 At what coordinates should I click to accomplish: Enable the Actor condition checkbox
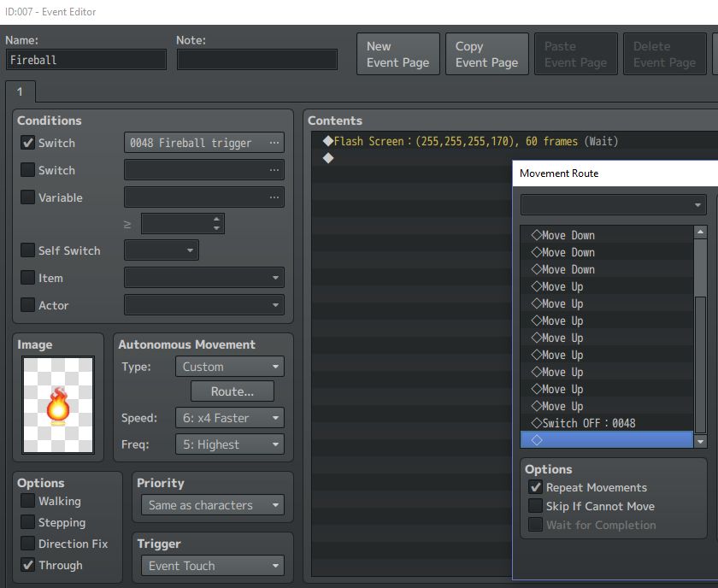coord(28,305)
